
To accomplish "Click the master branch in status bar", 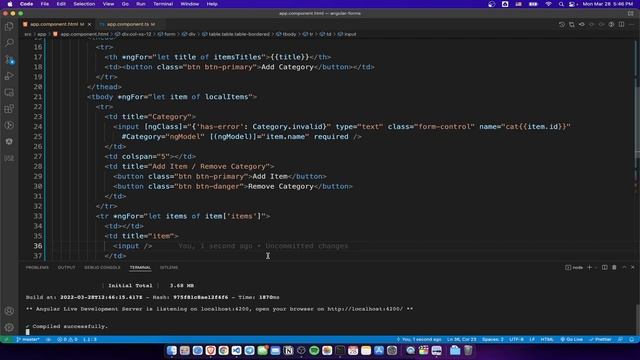I will point(28,340).
